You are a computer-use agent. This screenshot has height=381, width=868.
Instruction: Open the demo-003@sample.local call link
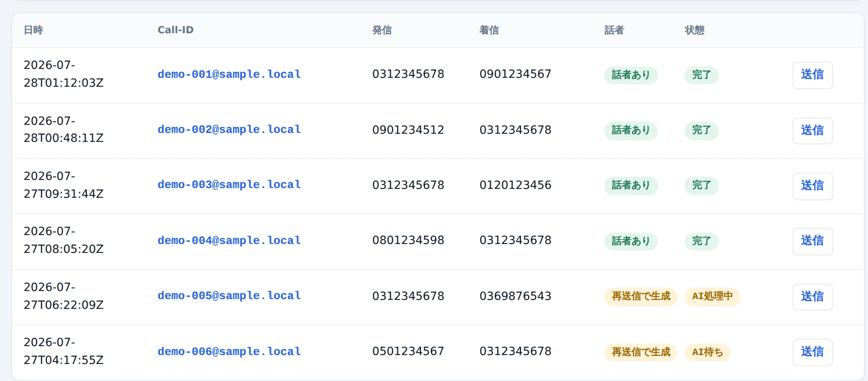(x=229, y=185)
